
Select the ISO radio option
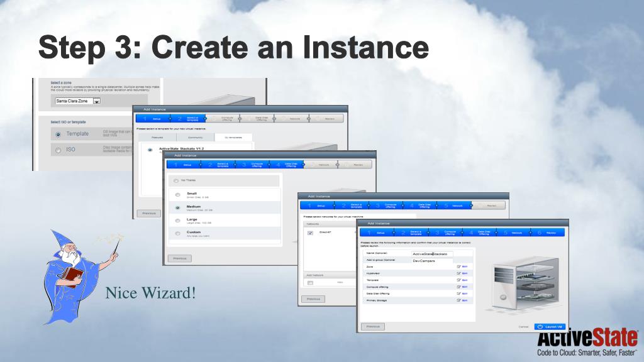(58, 150)
